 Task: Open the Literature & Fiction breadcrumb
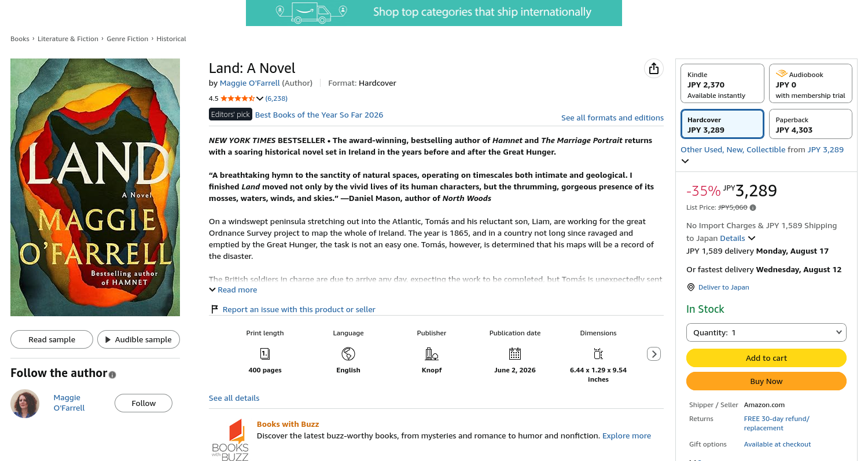68,39
